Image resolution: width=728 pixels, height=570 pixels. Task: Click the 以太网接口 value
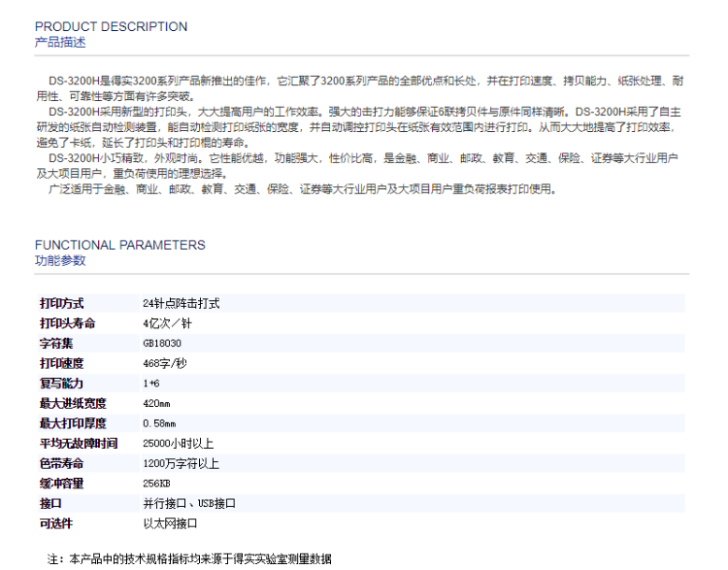tap(171, 523)
